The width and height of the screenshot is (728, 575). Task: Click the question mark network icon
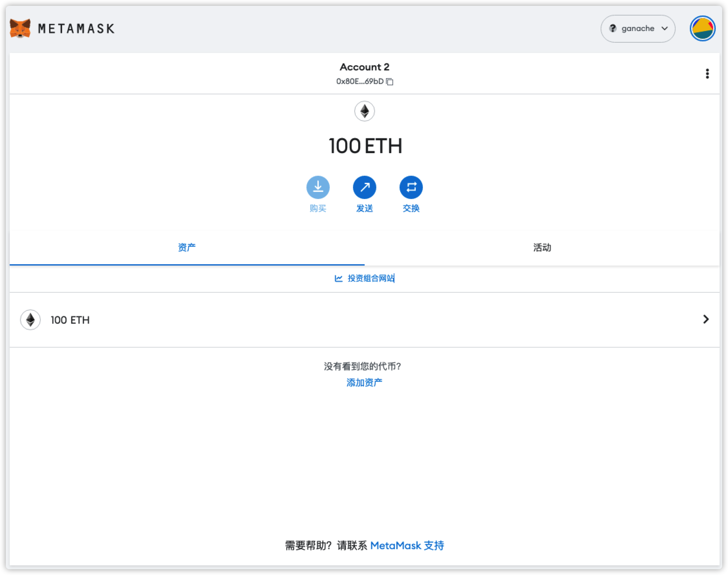click(x=613, y=29)
